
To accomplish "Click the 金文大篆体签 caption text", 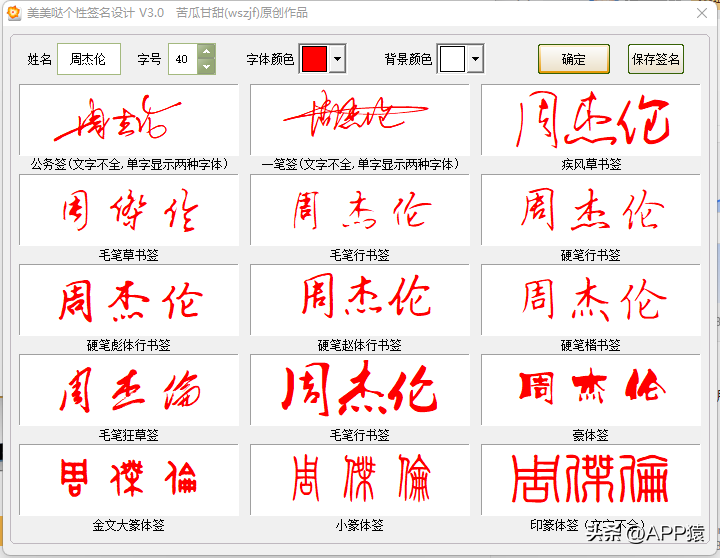I will [x=129, y=525].
